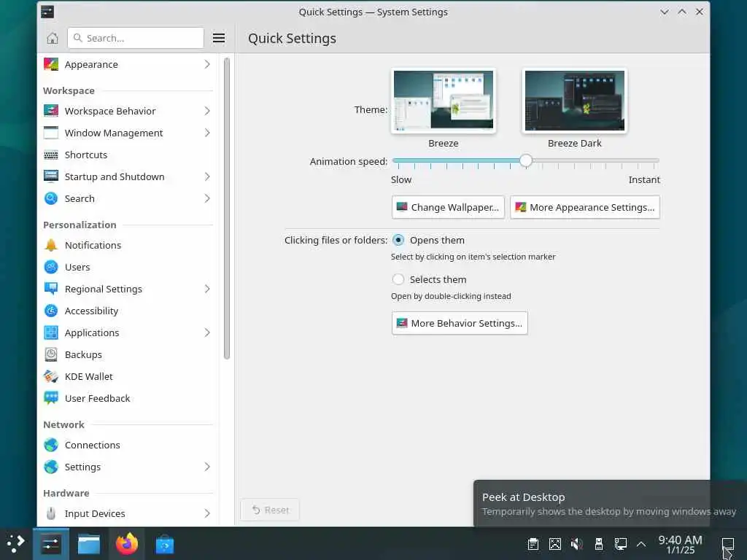This screenshot has width=747, height=560.
Task: Open the Shortcuts settings entry
Action: pos(128,155)
